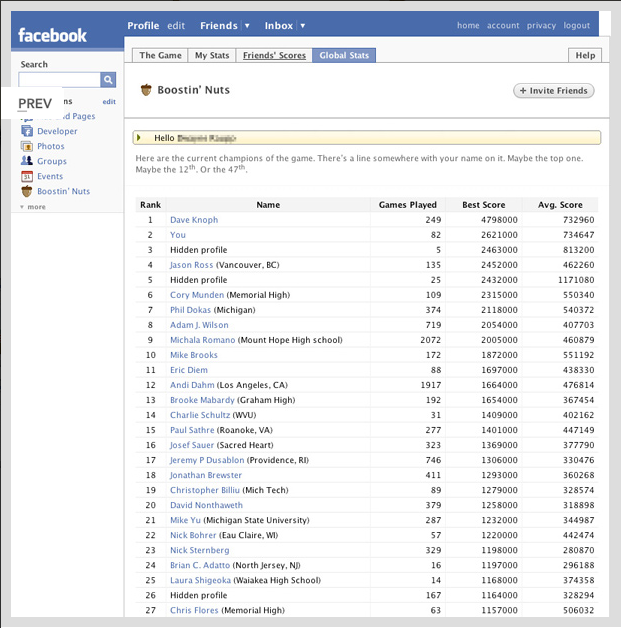Click the acorn icon beside the Boostin' Nuts title
This screenshot has width=621, height=628.
146,90
